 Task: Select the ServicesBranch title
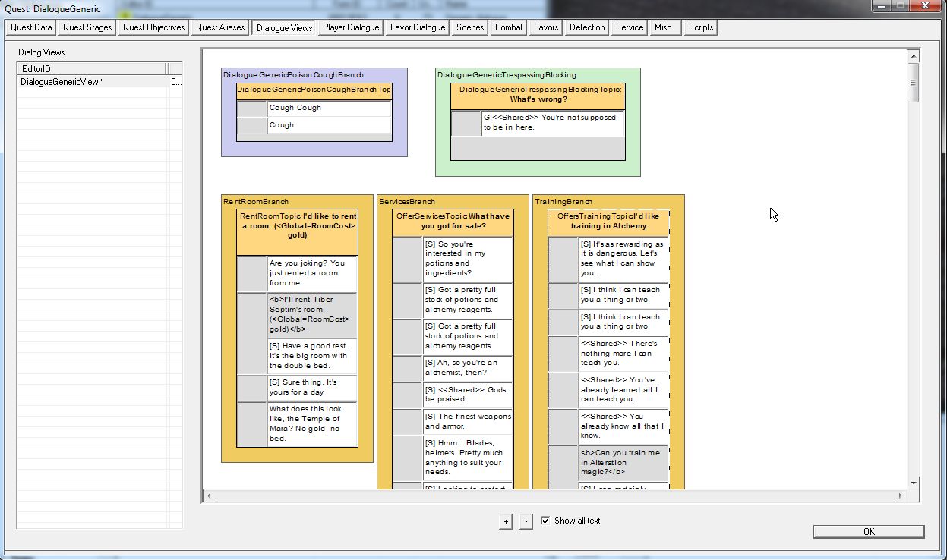tap(407, 202)
